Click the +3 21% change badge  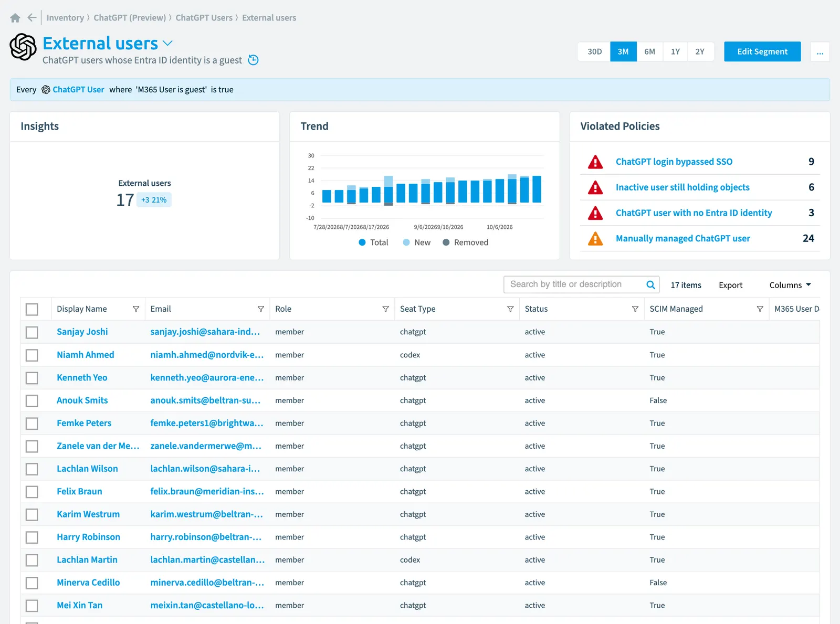pos(154,200)
